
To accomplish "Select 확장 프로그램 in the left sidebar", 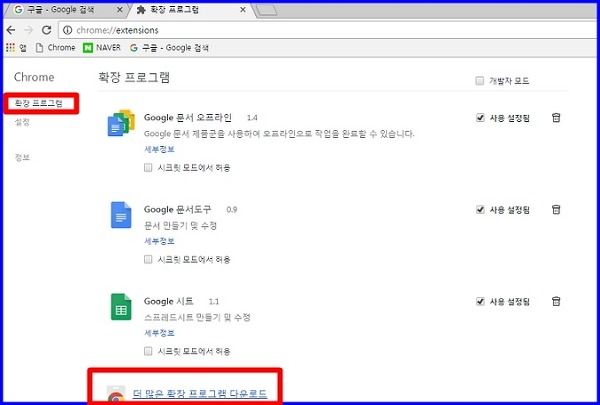I will tap(39, 103).
